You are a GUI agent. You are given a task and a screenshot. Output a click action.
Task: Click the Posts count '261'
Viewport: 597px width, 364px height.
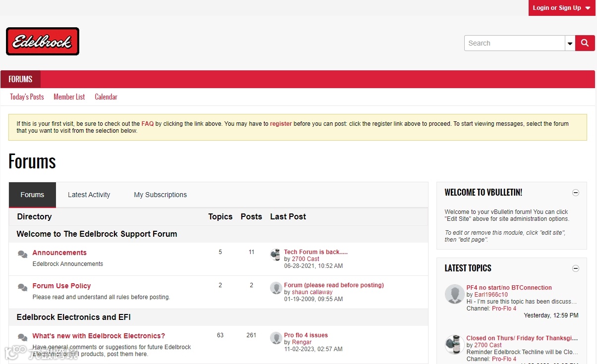251,335
